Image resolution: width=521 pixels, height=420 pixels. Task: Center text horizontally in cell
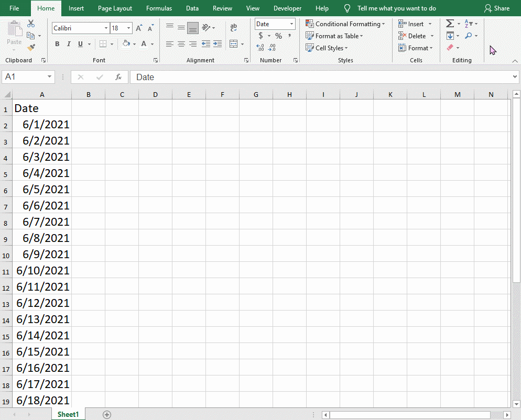point(181,44)
